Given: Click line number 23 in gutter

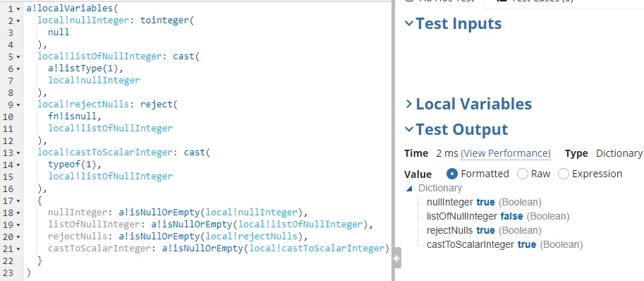Looking at the screenshot, I should 8,273.
